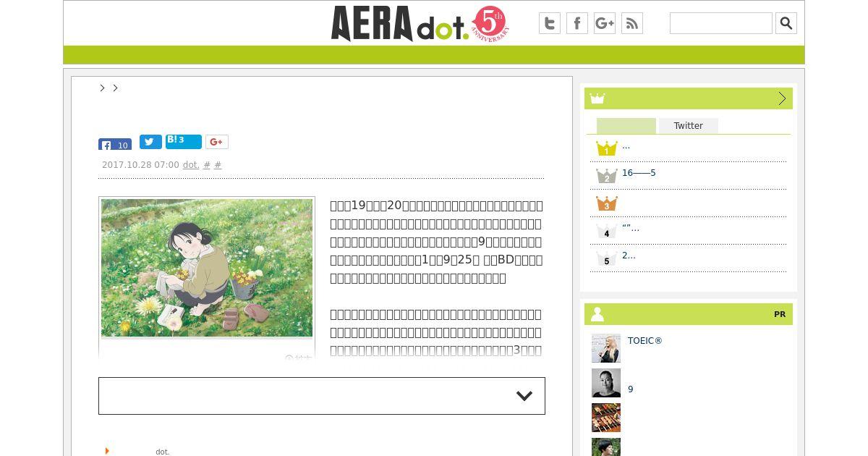Click the first hashtag link after dot.

coord(207,165)
